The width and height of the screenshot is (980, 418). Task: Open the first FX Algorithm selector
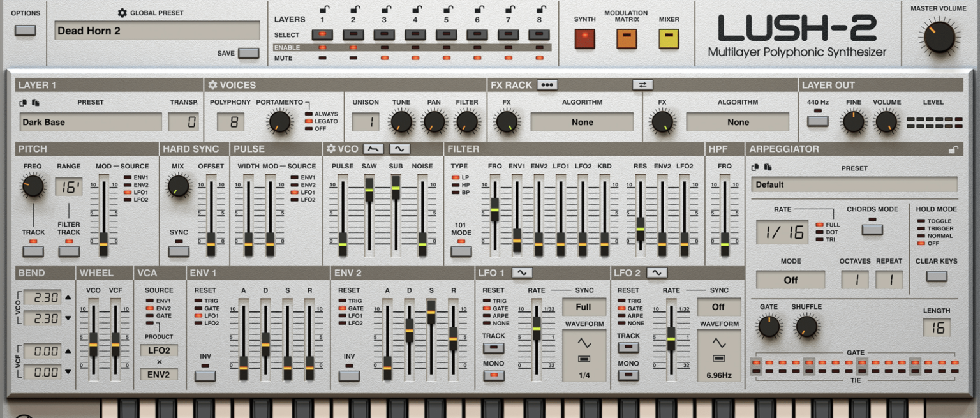click(x=582, y=122)
